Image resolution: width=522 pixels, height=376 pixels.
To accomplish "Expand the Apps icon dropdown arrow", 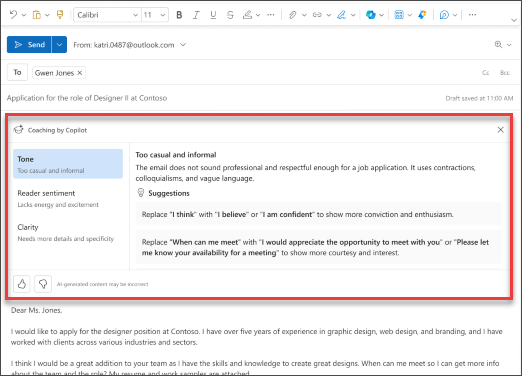I will [410, 15].
